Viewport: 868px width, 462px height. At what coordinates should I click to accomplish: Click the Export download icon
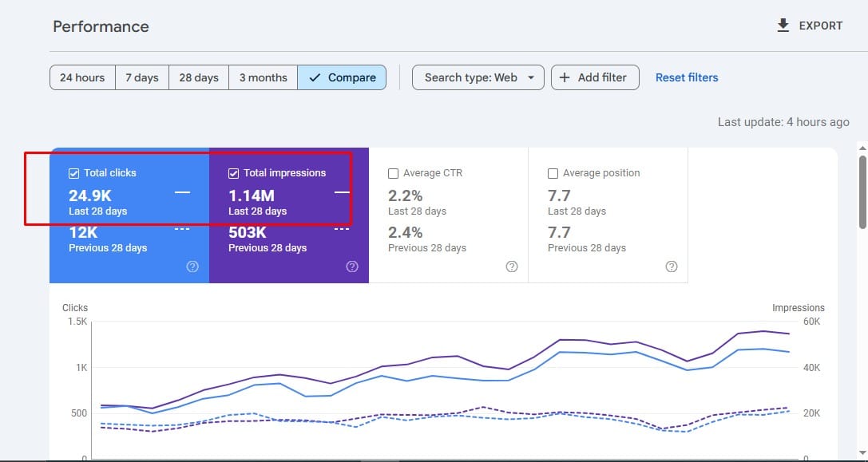783,26
